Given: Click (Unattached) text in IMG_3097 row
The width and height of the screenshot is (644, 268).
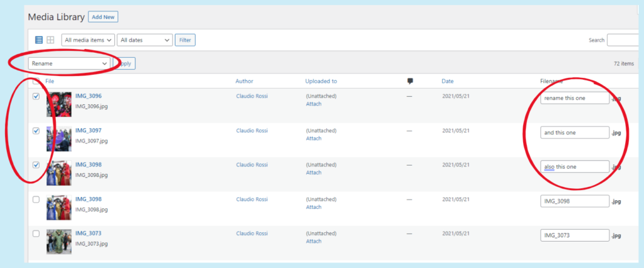Looking at the screenshot, I should [321, 131].
